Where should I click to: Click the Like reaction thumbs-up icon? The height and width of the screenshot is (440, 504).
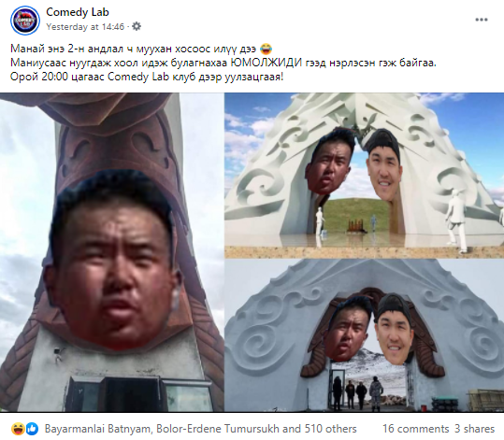coord(32,429)
